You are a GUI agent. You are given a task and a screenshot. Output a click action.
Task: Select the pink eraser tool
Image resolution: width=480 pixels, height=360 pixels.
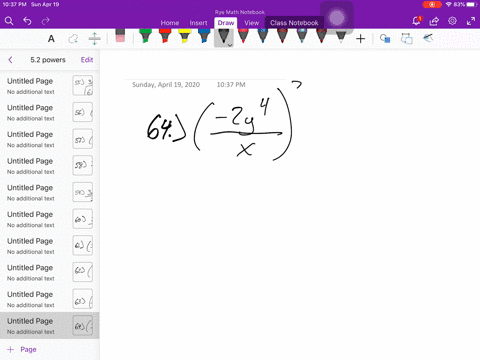click(x=120, y=36)
